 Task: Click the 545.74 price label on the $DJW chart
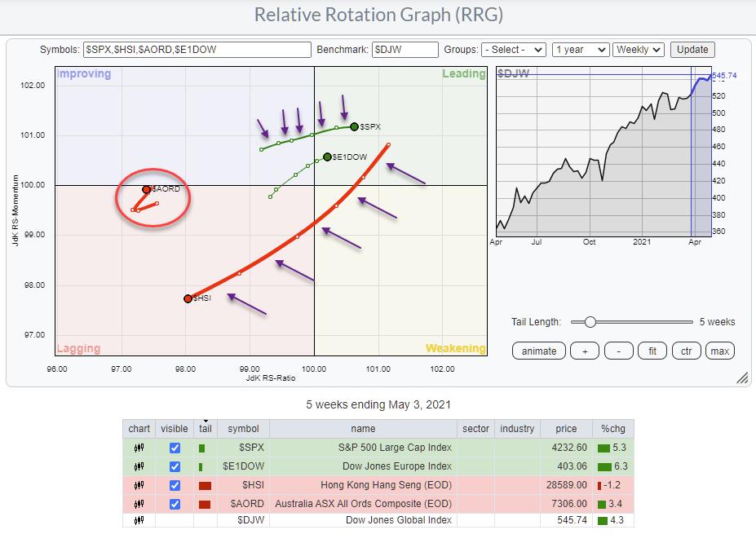724,76
